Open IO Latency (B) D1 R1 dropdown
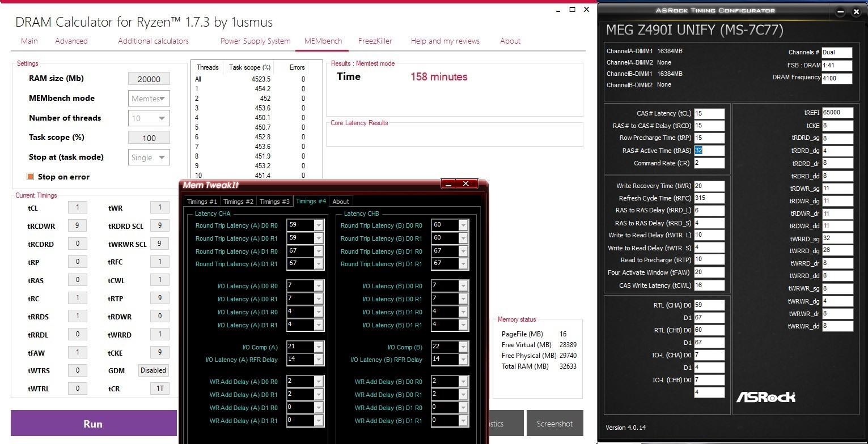Image resolution: width=868 pixels, height=444 pixels. (463, 325)
